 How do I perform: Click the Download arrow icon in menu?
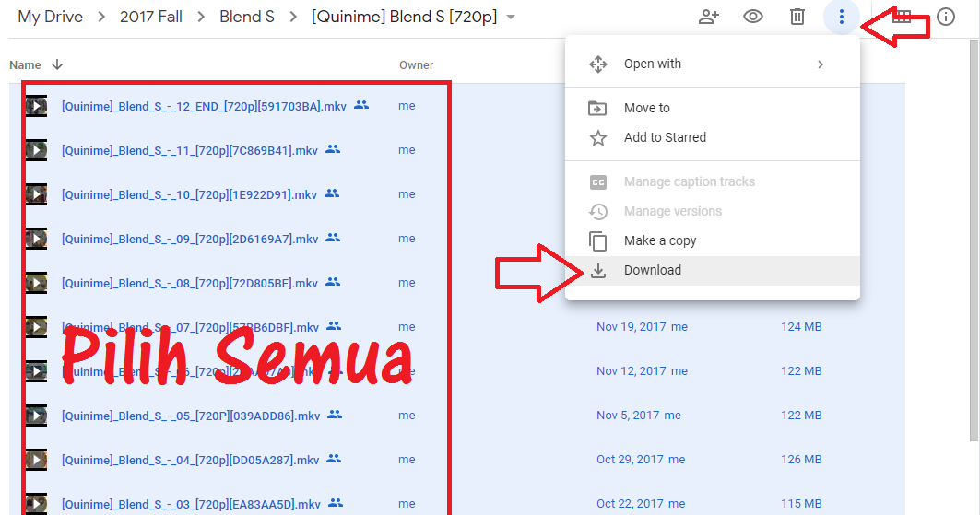598,270
